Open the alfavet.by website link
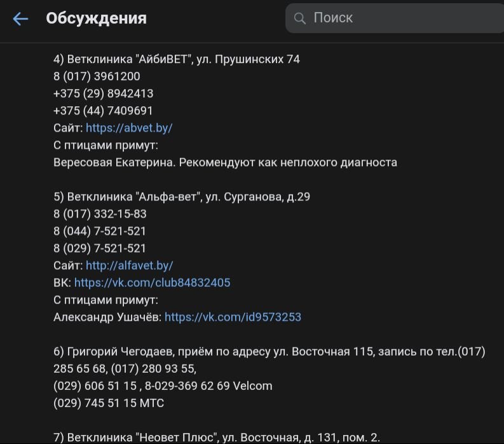This screenshot has height=444, width=504. pyautogui.click(x=129, y=265)
